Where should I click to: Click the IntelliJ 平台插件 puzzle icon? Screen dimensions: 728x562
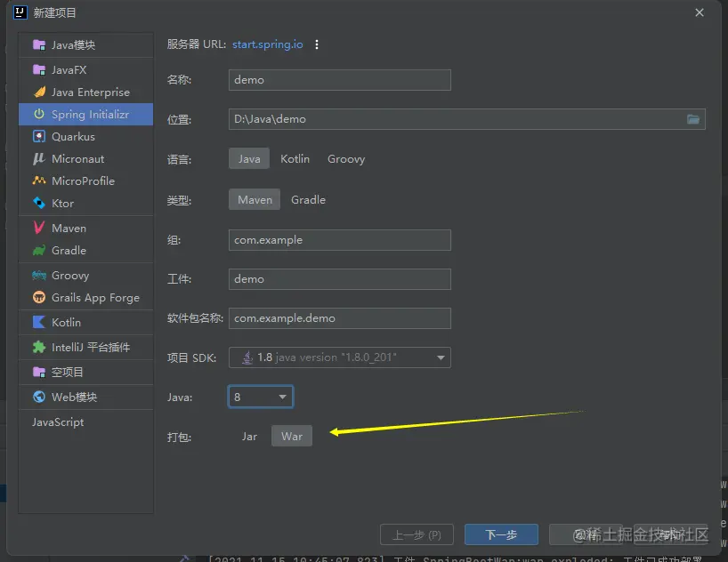click(39, 347)
